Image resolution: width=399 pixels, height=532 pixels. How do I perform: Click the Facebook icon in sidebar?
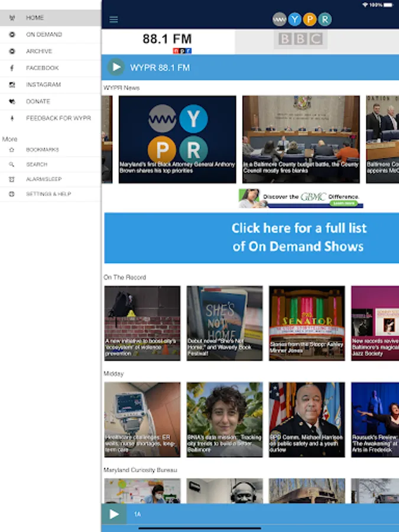click(x=12, y=68)
